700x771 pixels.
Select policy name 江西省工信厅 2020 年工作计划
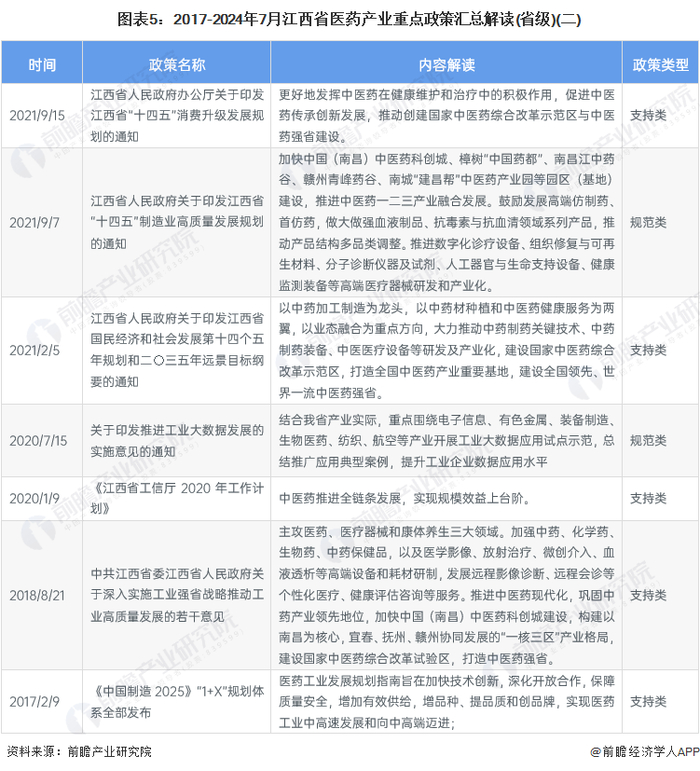pos(177,499)
